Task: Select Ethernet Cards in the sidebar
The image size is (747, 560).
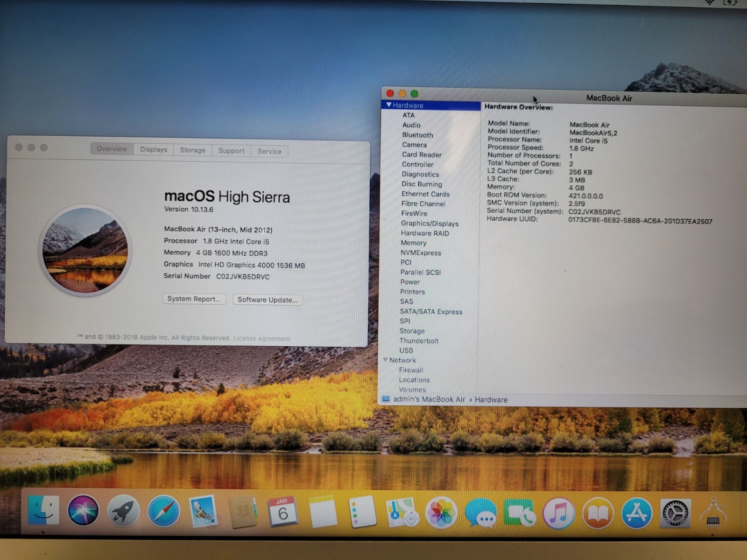Action: click(x=425, y=194)
